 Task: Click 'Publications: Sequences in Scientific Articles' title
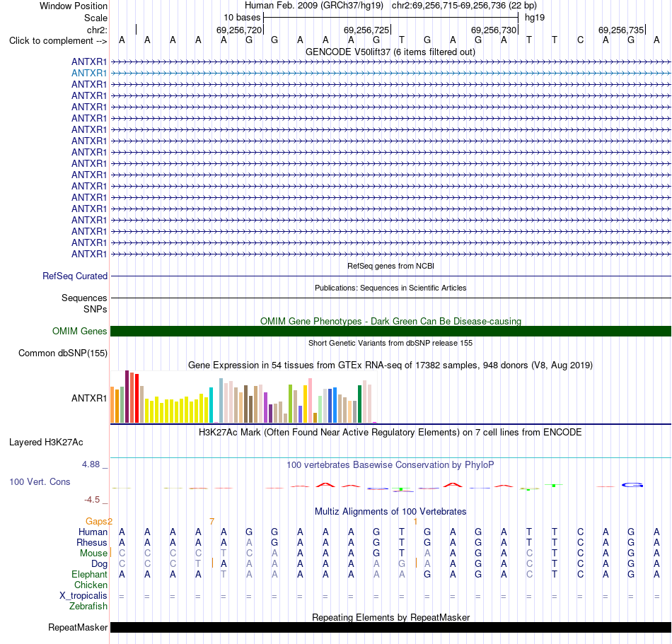[x=390, y=288]
